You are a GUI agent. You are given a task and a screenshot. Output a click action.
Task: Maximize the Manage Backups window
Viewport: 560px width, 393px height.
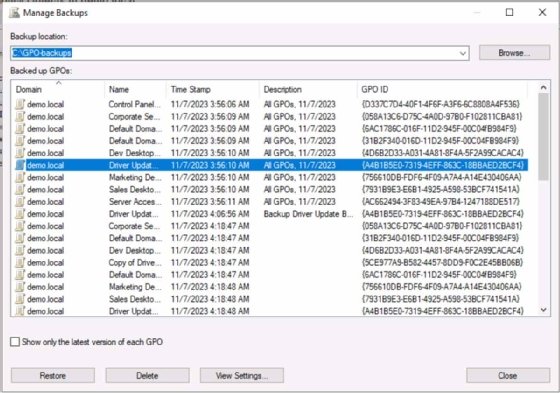[510, 13]
